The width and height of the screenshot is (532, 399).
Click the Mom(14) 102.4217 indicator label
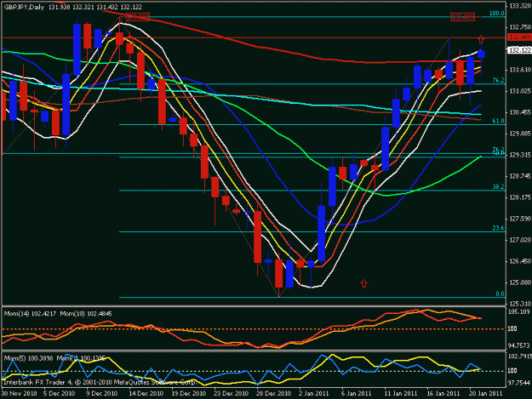coord(30,314)
